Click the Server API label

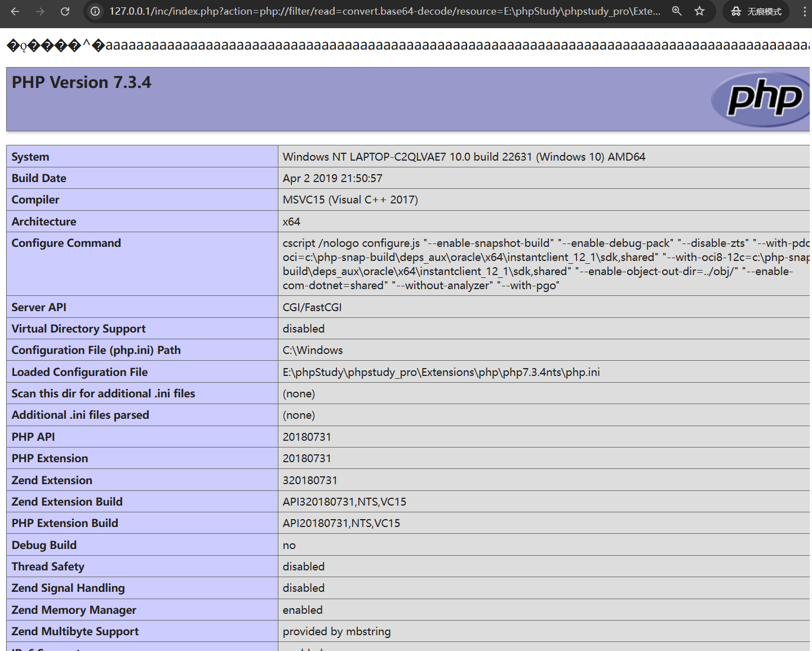[39, 307]
